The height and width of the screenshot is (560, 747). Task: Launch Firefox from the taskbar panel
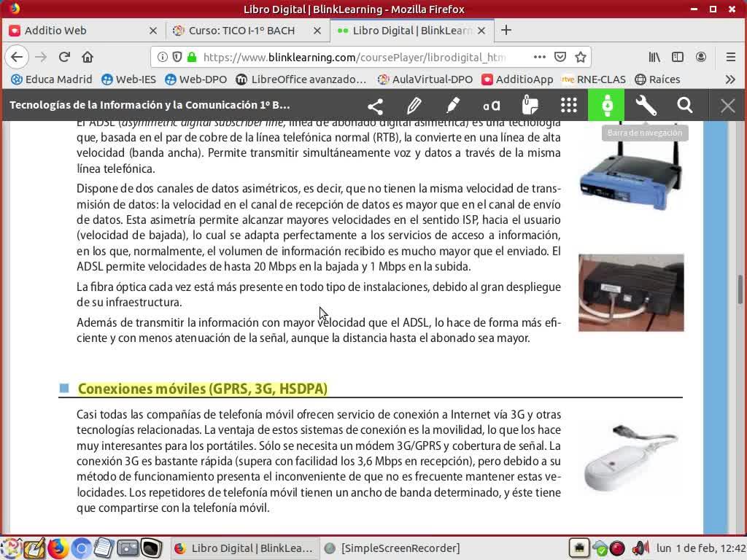[x=58, y=548]
